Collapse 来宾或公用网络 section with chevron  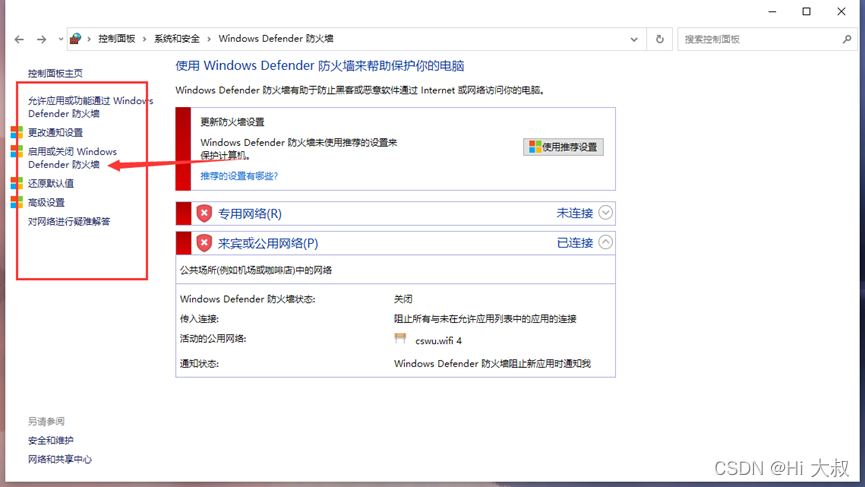click(605, 242)
